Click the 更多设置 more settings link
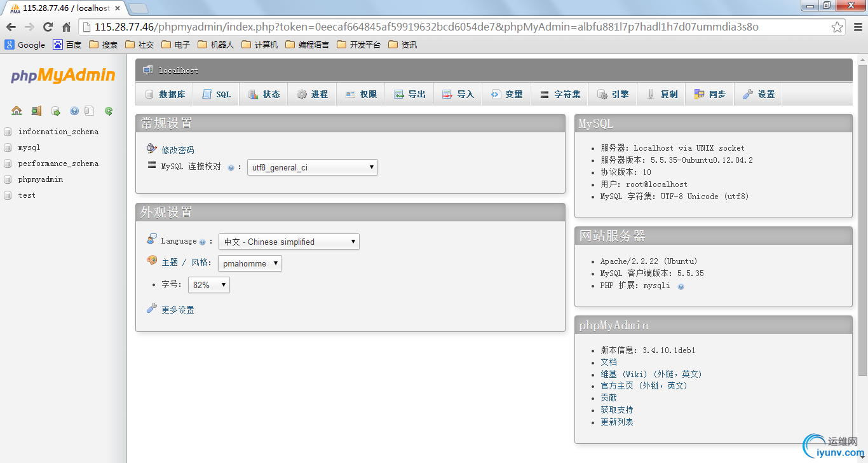This screenshot has height=463, width=868. click(x=178, y=310)
